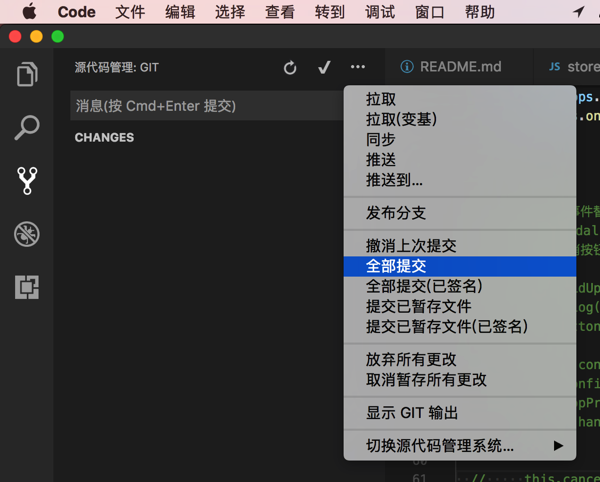Switch to the README.md editor tab
Image resolution: width=600 pixels, height=482 pixels.
point(459,67)
